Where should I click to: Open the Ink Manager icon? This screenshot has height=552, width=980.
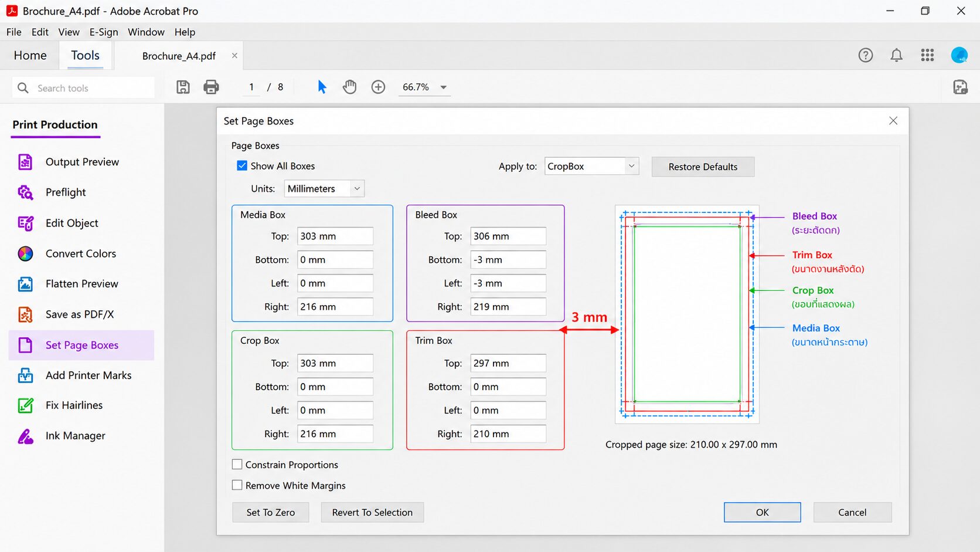[x=25, y=436]
